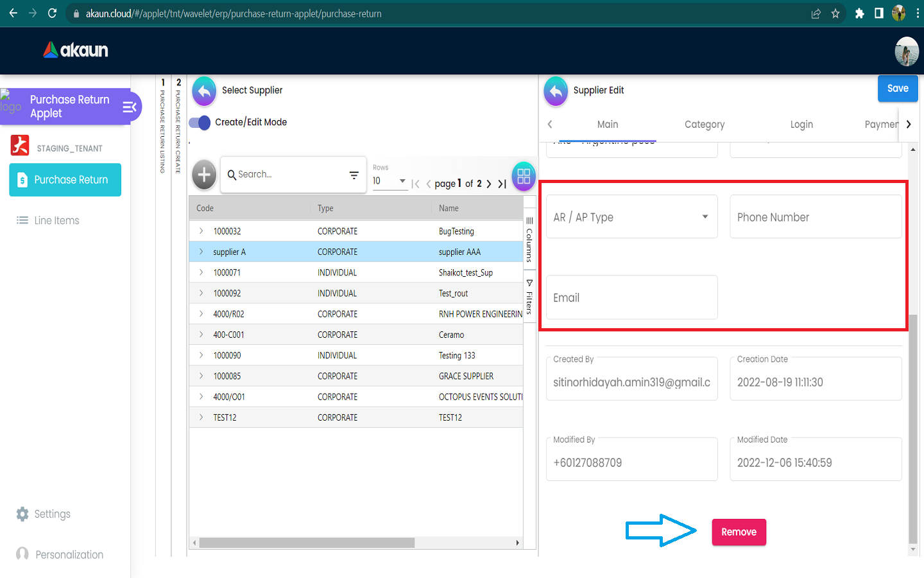Go back from the Select Supplier panel
The width and height of the screenshot is (924, 578).
[x=204, y=92]
